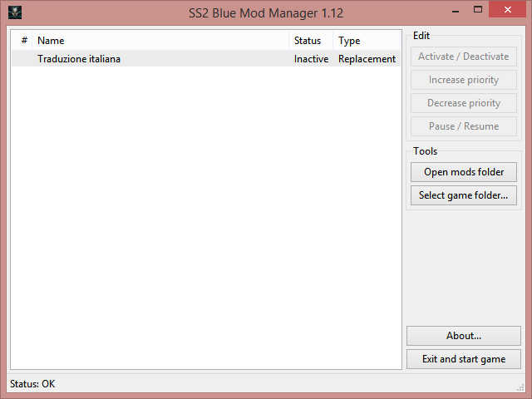Click the Pause / Resume button
Viewport: 532px width, 399px height.
coord(464,126)
